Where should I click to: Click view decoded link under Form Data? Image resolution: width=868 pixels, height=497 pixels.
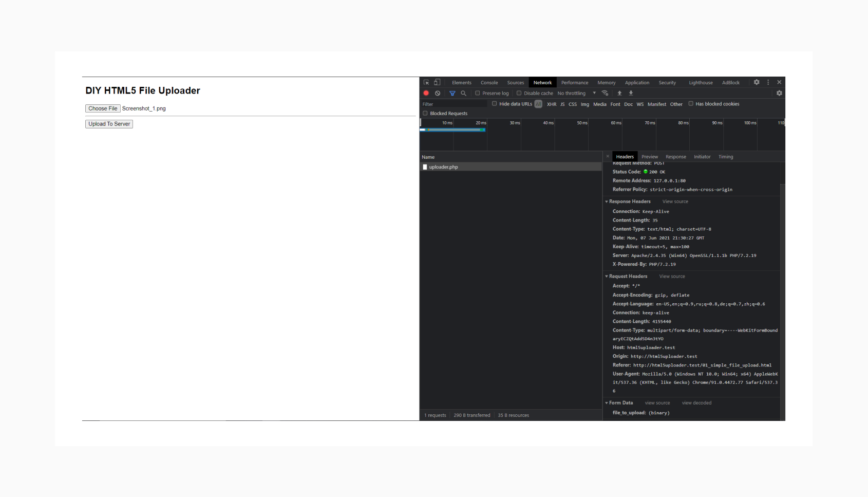(696, 403)
